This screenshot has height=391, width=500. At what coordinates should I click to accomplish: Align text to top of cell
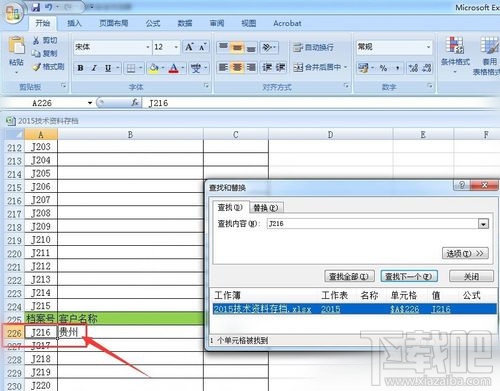click(x=223, y=47)
